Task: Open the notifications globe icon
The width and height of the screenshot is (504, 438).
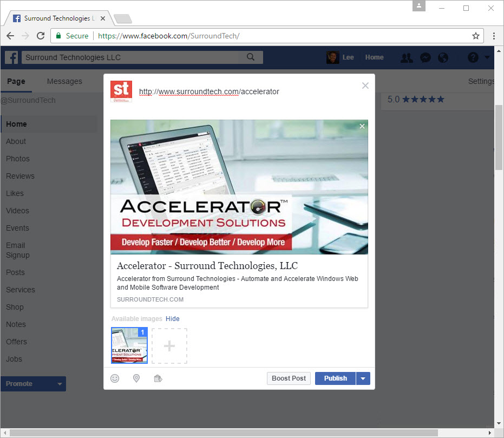Action: [x=443, y=57]
